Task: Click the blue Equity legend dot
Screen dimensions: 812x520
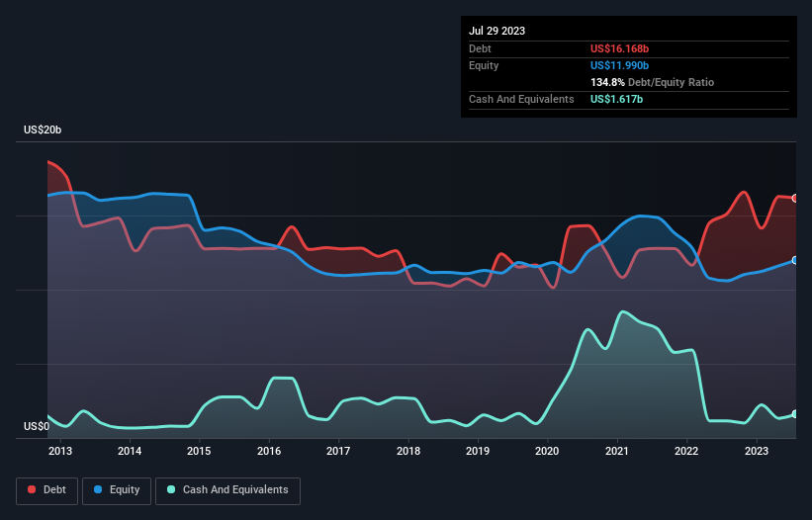Action: (98, 489)
